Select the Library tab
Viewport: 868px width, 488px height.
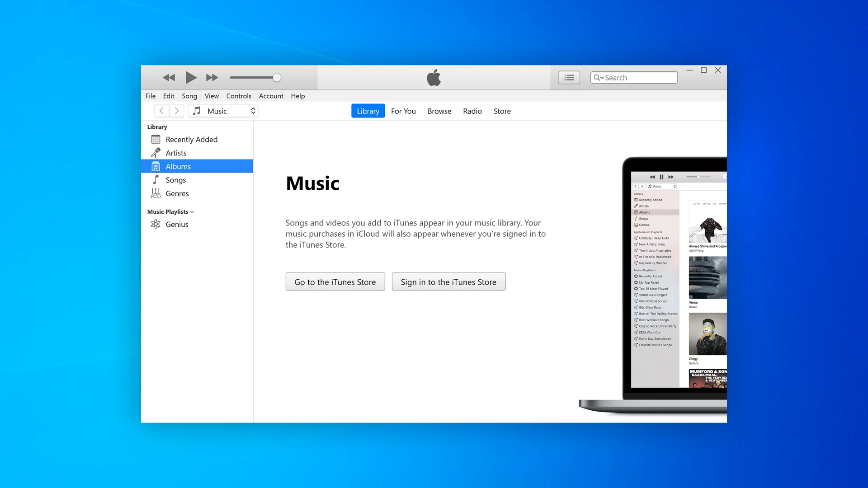(368, 111)
